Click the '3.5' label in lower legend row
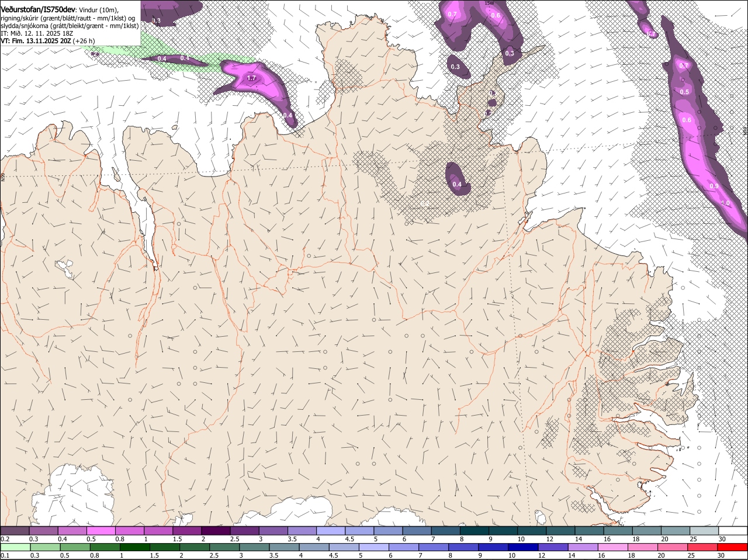 tap(273, 555)
